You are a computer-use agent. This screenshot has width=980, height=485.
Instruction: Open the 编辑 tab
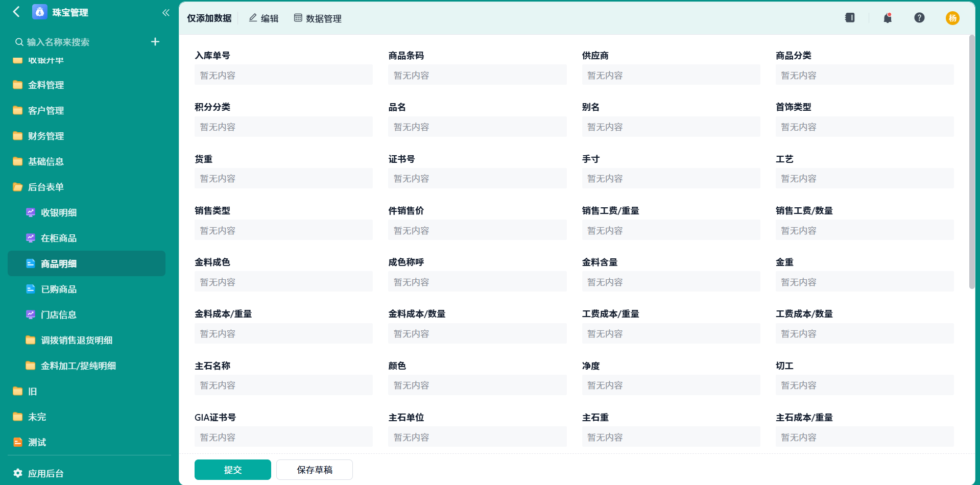point(264,18)
